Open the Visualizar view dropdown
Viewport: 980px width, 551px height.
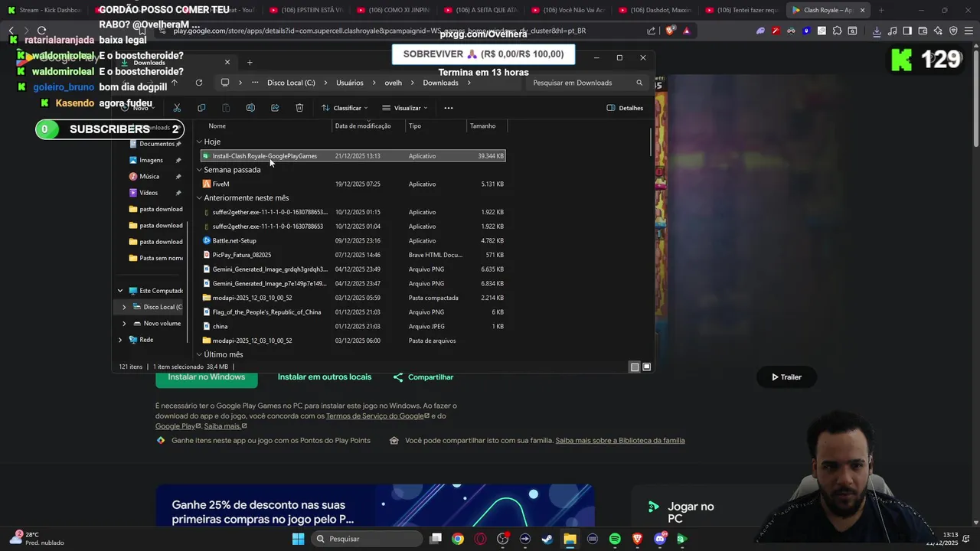coord(405,108)
